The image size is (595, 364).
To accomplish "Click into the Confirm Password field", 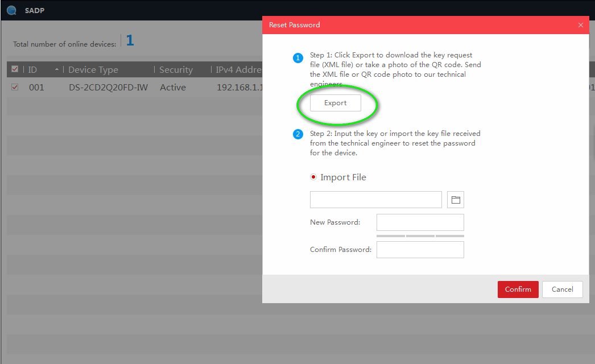I will [x=420, y=250].
